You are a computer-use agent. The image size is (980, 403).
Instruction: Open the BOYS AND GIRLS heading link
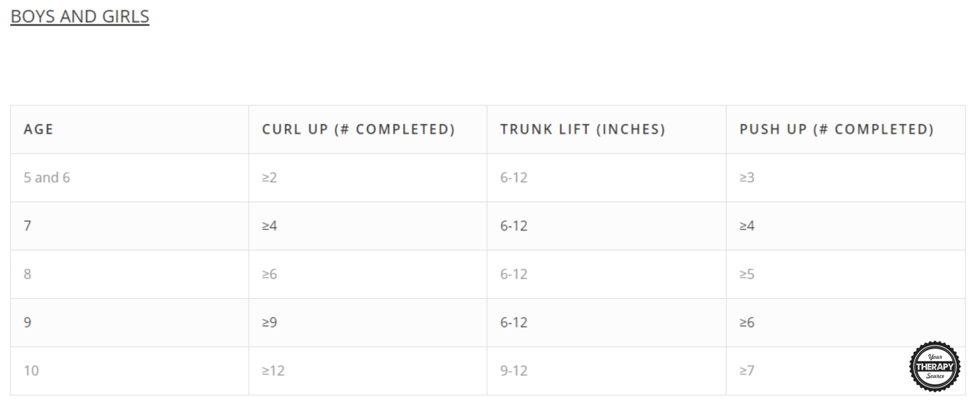tap(80, 17)
